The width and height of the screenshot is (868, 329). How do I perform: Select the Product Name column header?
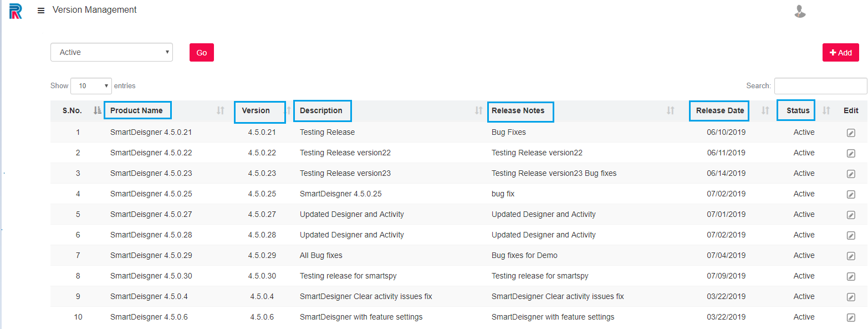[137, 110]
